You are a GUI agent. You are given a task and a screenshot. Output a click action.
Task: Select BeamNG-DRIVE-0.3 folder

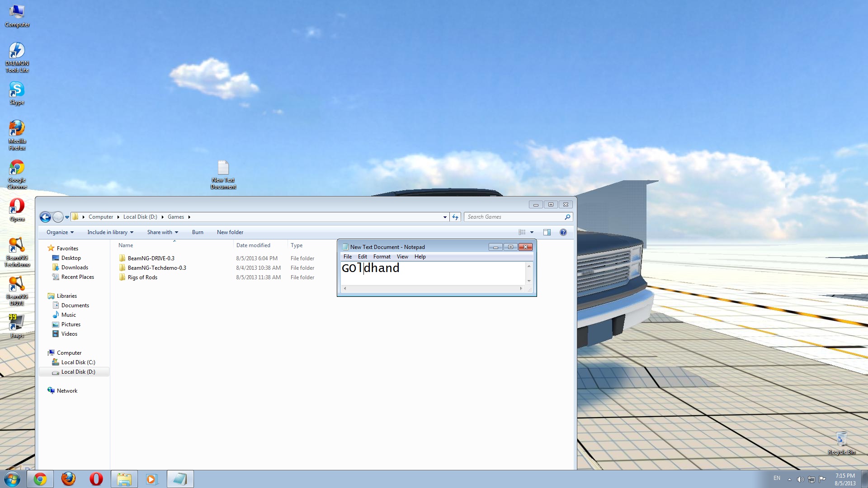(151, 258)
